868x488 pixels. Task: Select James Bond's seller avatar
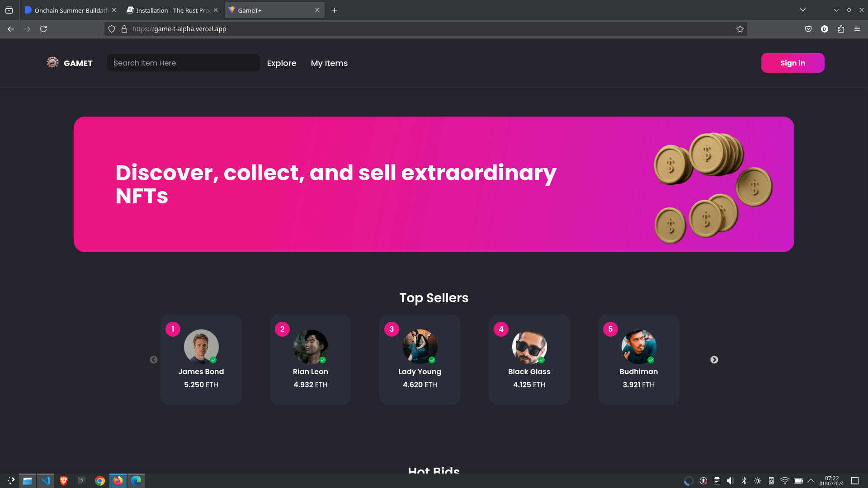[201, 347]
